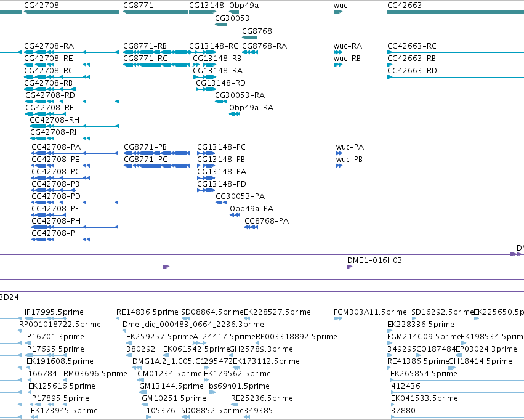Select transcript wuc-RA

(347, 46)
